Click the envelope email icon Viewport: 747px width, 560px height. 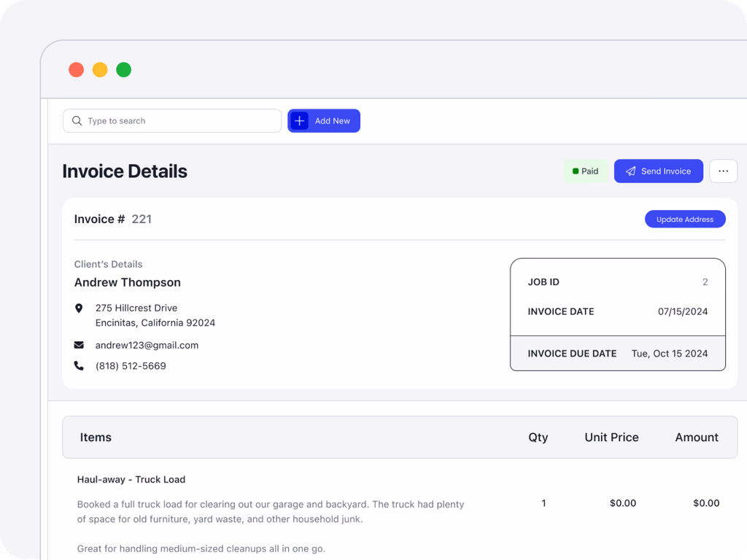pos(79,345)
